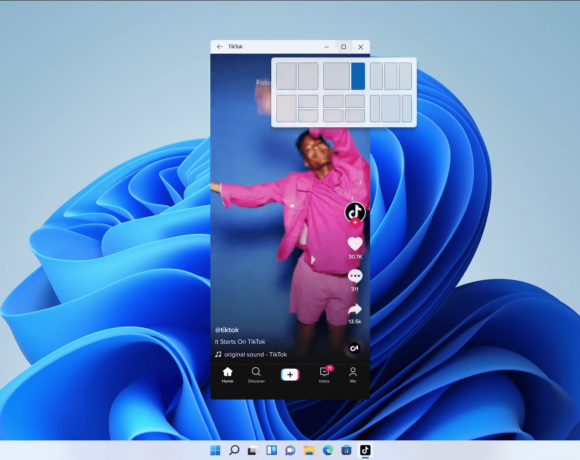Image resolution: width=580 pixels, height=460 pixels.
Task: Create a new video with plus button
Action: [x=290, y=375]
